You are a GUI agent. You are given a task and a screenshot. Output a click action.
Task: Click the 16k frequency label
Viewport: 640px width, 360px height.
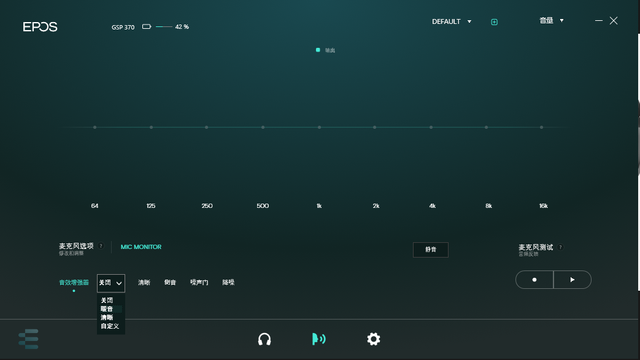tap(543, 206)
